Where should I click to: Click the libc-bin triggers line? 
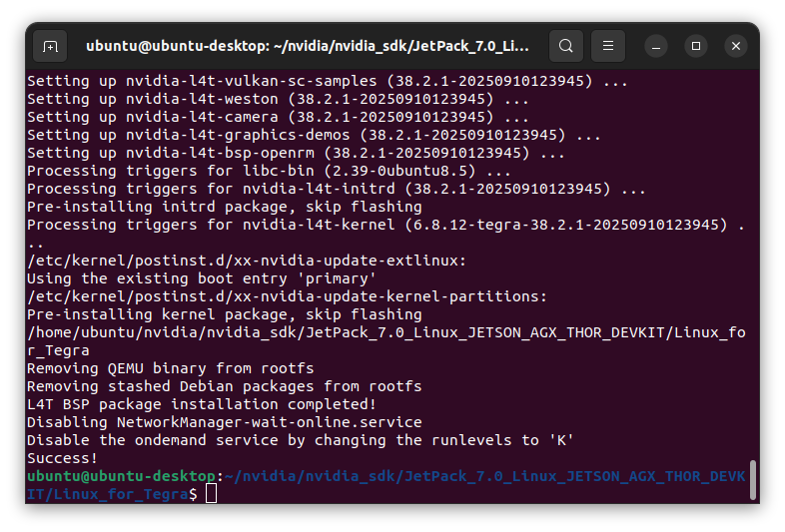[269, 171]
